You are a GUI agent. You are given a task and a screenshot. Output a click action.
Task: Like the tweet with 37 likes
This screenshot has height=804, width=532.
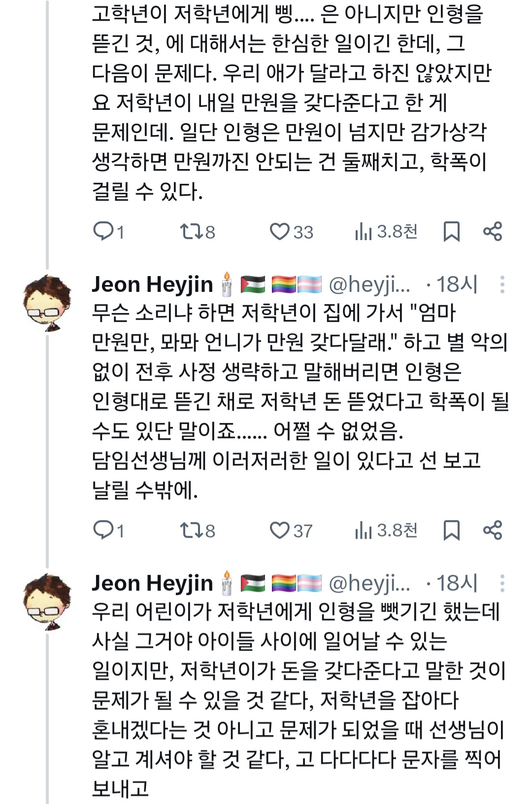click(x=279, y=530)
